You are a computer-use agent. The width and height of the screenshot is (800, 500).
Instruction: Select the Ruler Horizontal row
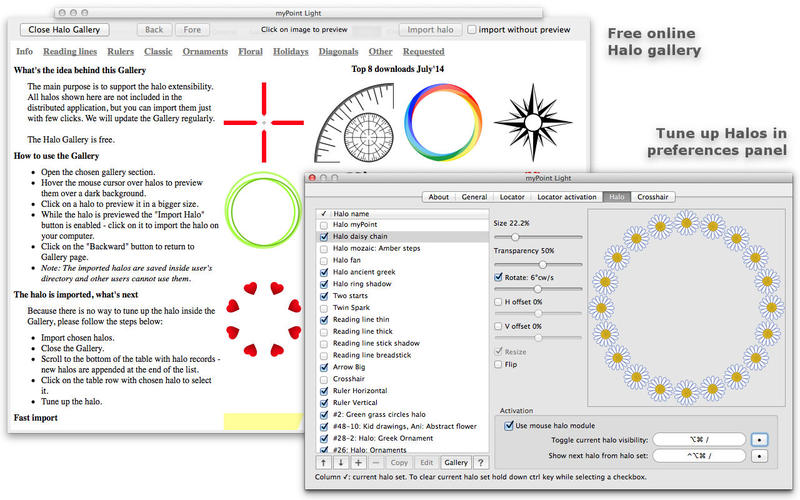click(402, 391)
